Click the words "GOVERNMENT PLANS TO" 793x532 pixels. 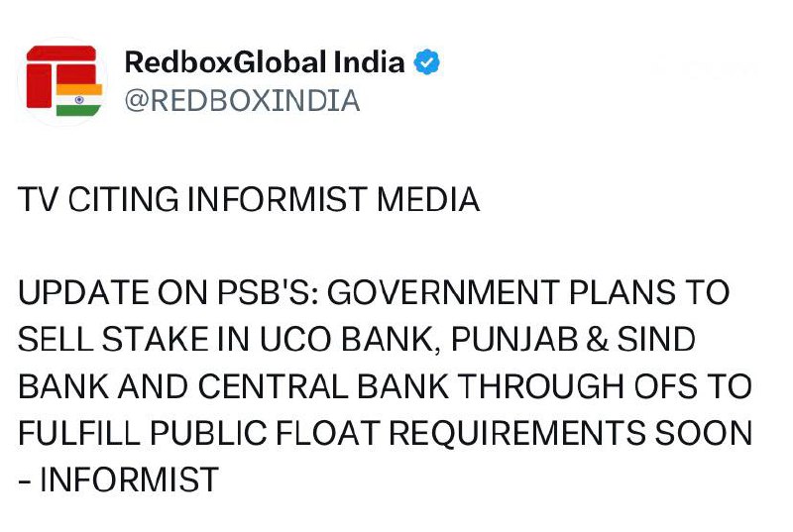click(x=527, y=294)
